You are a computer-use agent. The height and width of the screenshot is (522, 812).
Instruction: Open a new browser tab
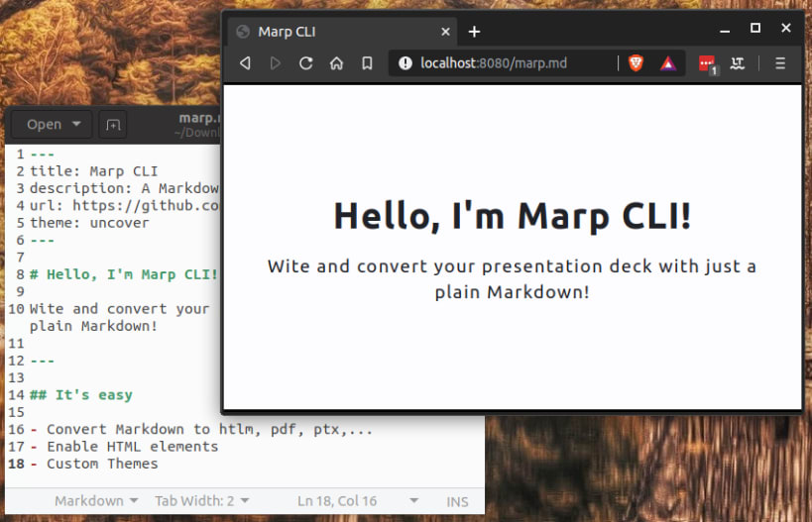(x=474, y=32)
